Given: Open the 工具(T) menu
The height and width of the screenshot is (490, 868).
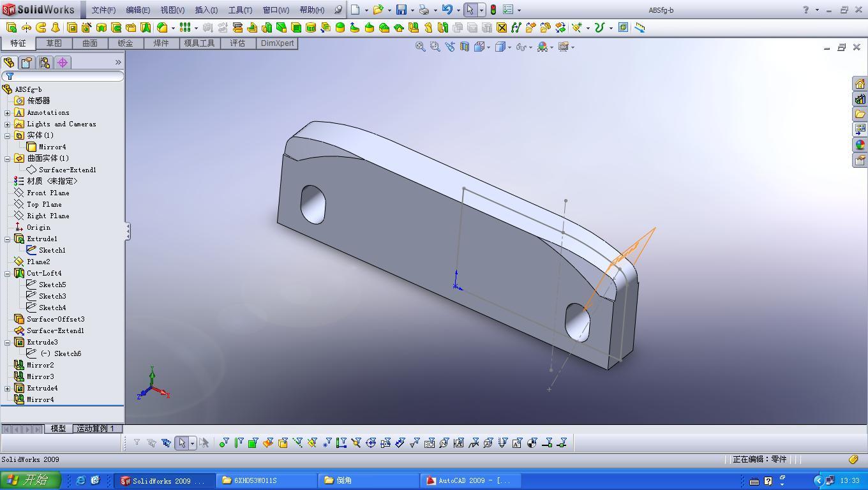Looking at the screenshot, I should (240, 10).
